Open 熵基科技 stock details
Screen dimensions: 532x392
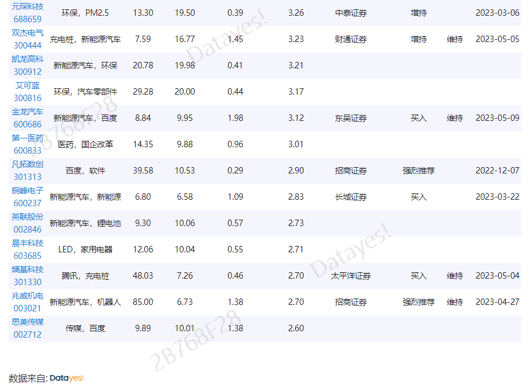27,270
